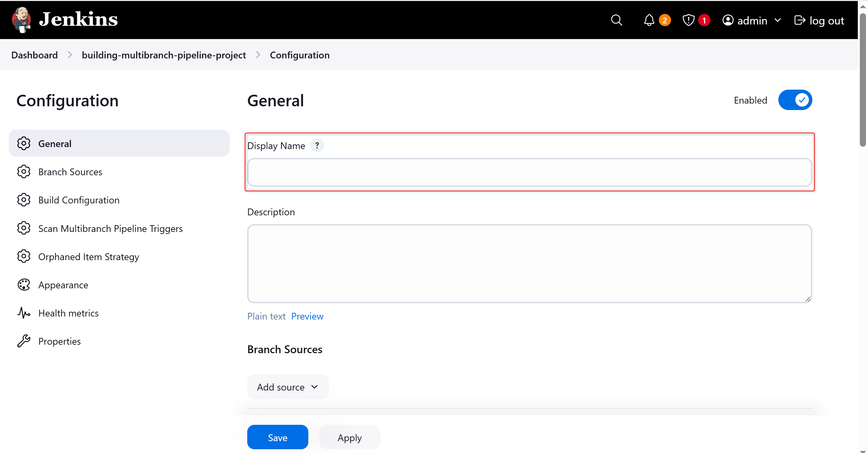Click the Appearance palette icon
Viewport: 868px width, 453px height.
(x=24, y=285)
